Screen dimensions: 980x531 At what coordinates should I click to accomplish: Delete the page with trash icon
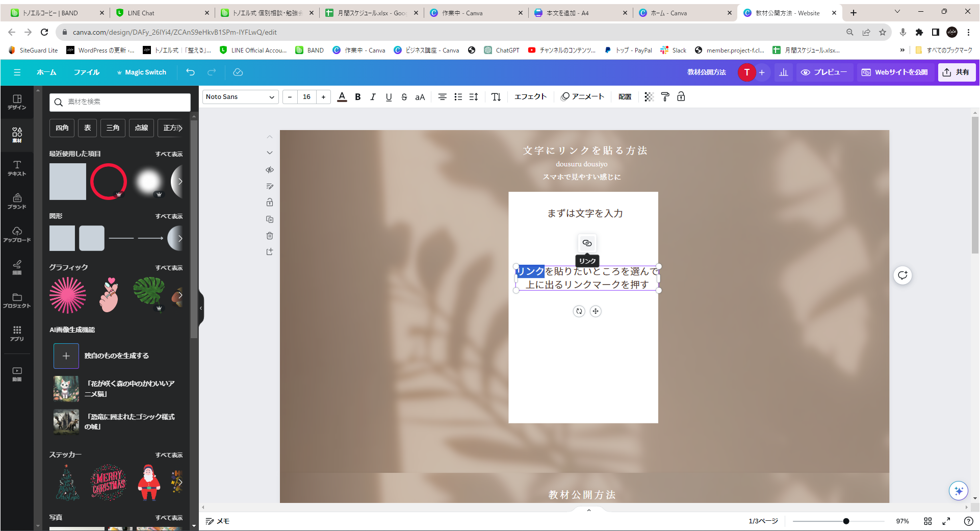click(270, 236)
